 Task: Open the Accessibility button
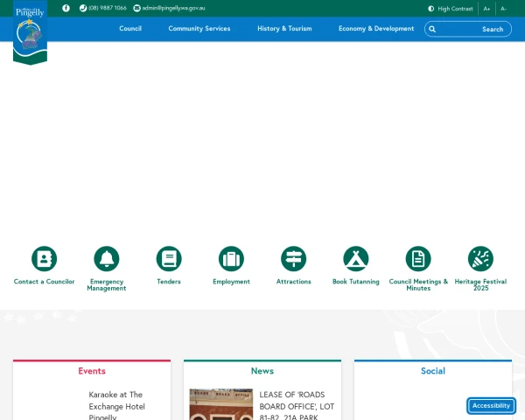[491, 406]
